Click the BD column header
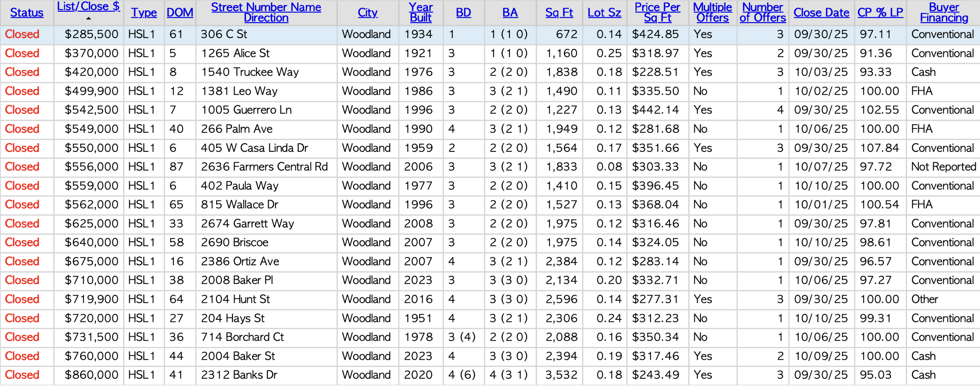 click(463, 12)
